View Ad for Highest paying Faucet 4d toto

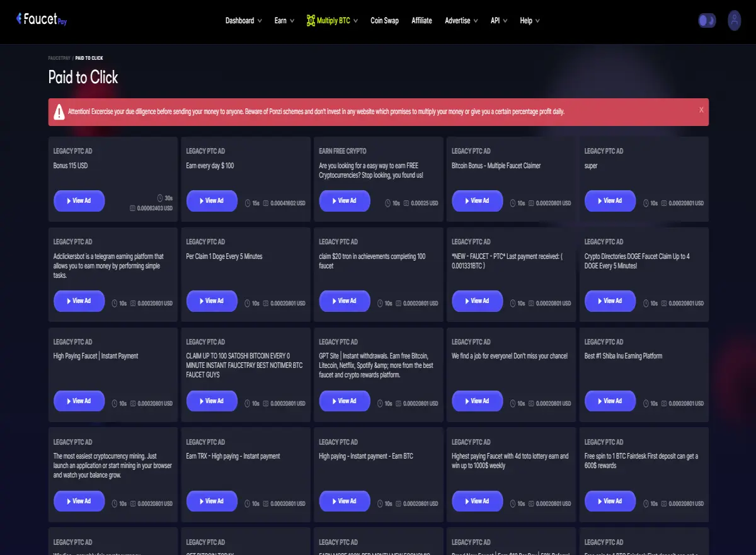[477, 501]
